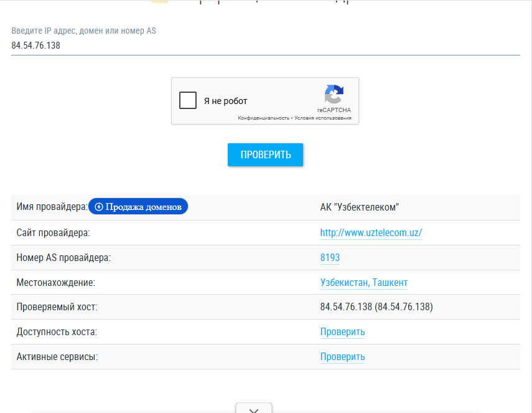Click the Проверяемый хост: label
Image resolution: width=532 pixels, height=413 pixels.
click(x=57, y=307)
